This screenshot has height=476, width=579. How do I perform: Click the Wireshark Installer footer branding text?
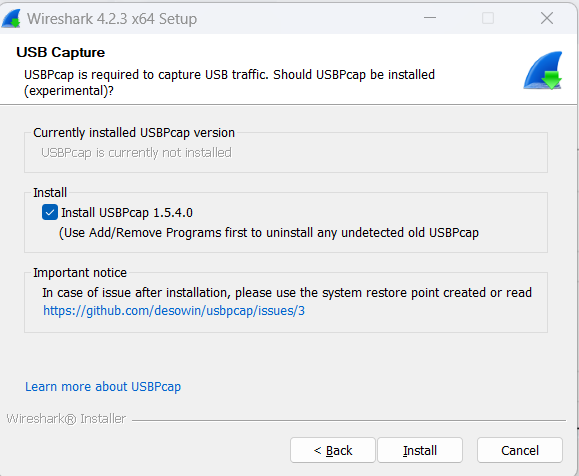(66, 419)
